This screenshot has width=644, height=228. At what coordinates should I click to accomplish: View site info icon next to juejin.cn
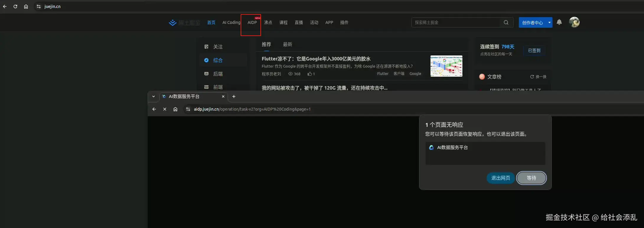(38, 6)
